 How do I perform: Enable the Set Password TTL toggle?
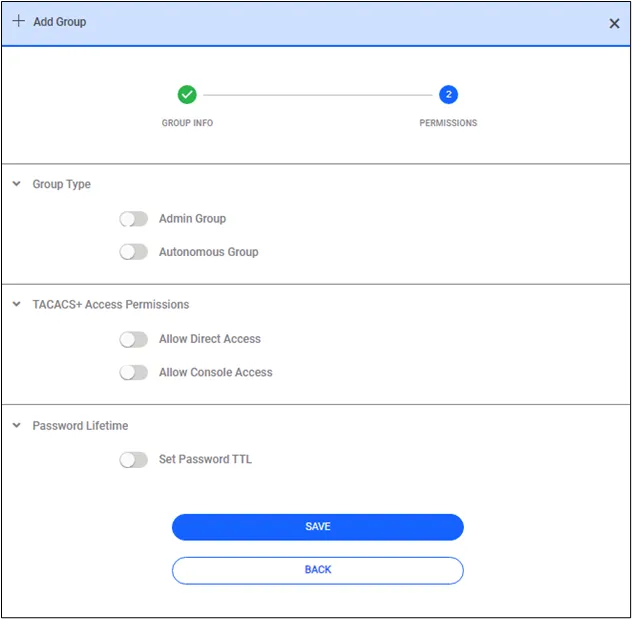133,459
